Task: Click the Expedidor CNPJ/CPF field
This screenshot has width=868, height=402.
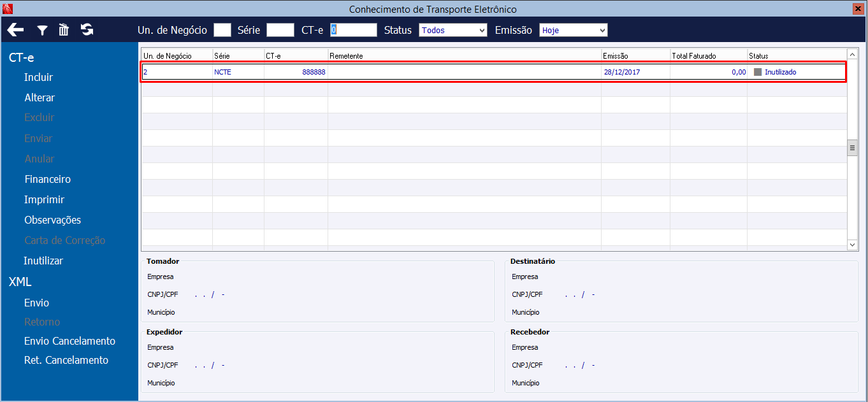Action: coord(210,365)
